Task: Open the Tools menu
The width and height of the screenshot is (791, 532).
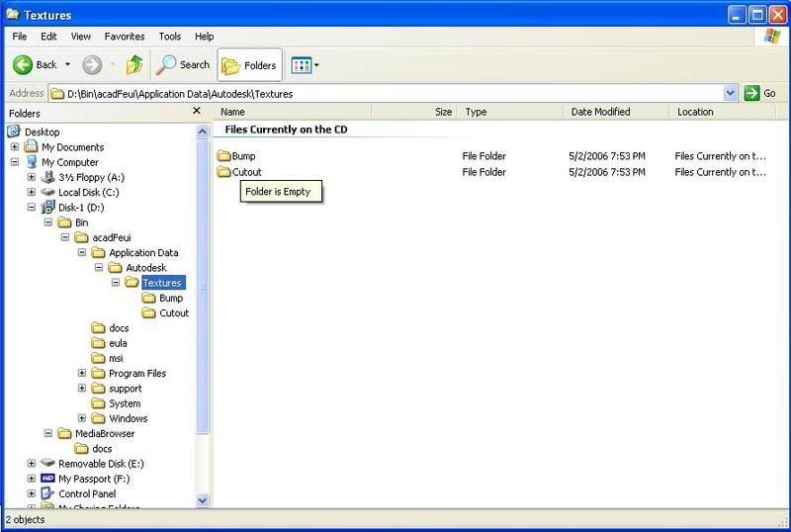Action: coord(169,37)
